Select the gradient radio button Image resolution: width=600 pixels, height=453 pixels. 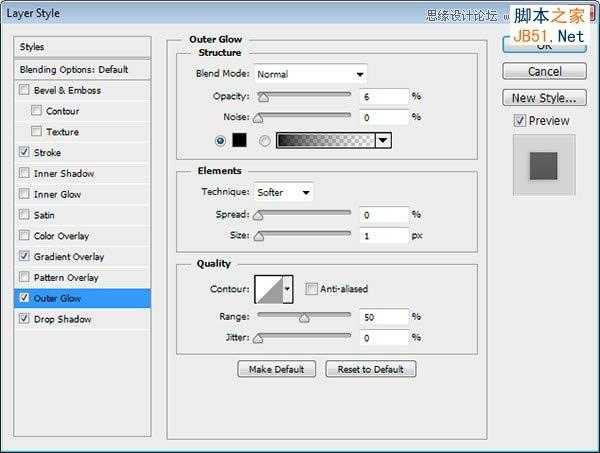[264, 141]
